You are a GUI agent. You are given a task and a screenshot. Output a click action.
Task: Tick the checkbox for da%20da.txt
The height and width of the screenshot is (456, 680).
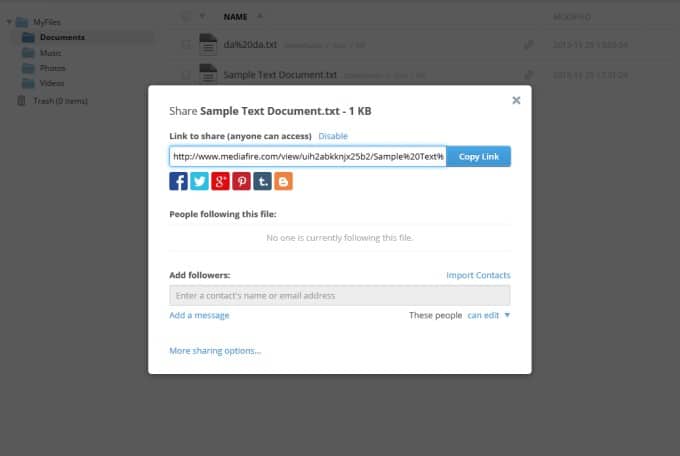(x=186, y=45)
